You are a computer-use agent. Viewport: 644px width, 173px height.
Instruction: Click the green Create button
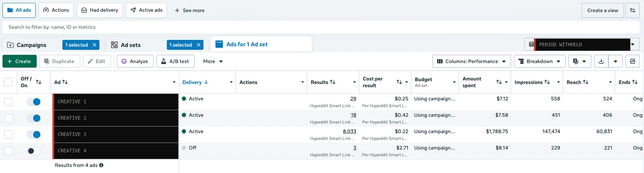(x=20, y=61)
